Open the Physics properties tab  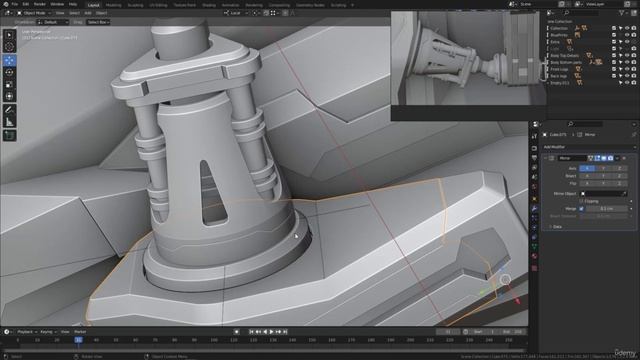click(534, 228)
